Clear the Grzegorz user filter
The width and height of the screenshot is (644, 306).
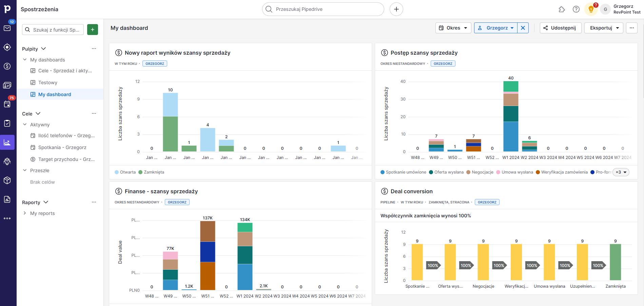[x=523, y=28]
